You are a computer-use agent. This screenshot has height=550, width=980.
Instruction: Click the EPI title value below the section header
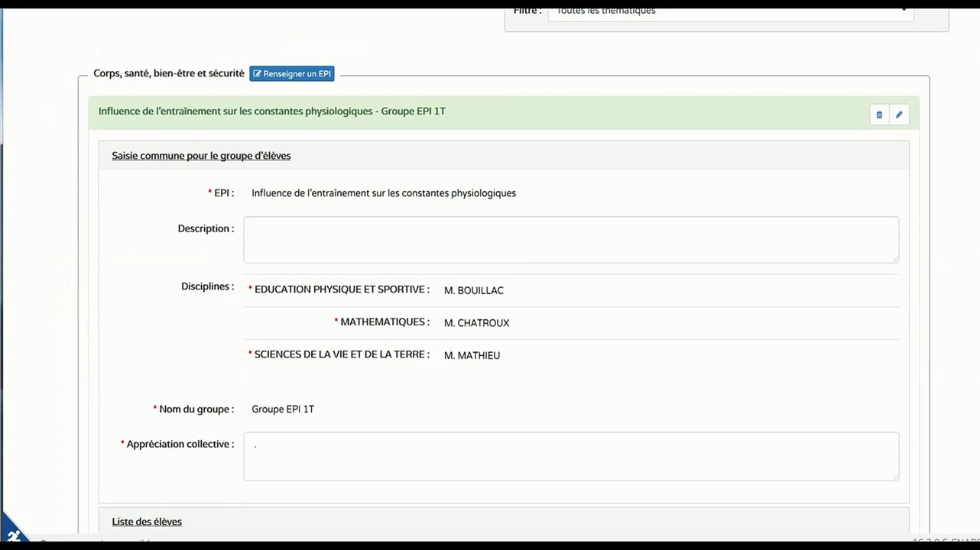click(x=384, y=193)
